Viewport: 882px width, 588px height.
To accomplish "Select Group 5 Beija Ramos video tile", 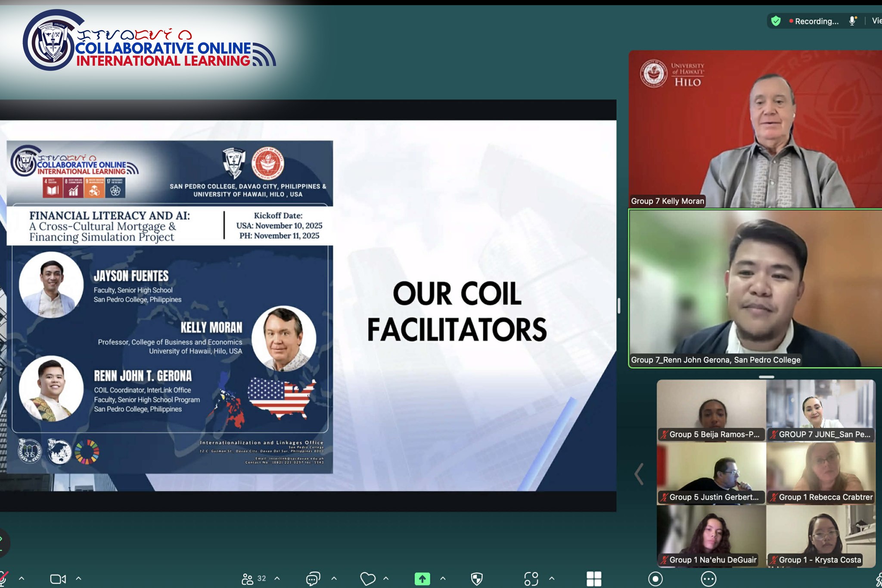I will (x=711, y=410).
